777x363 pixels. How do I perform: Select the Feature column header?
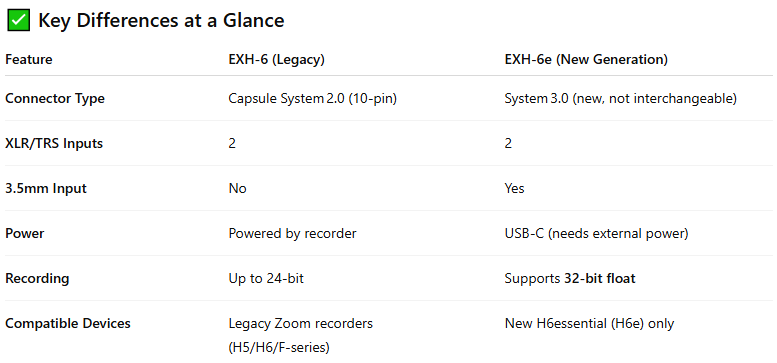coord(29,59)
